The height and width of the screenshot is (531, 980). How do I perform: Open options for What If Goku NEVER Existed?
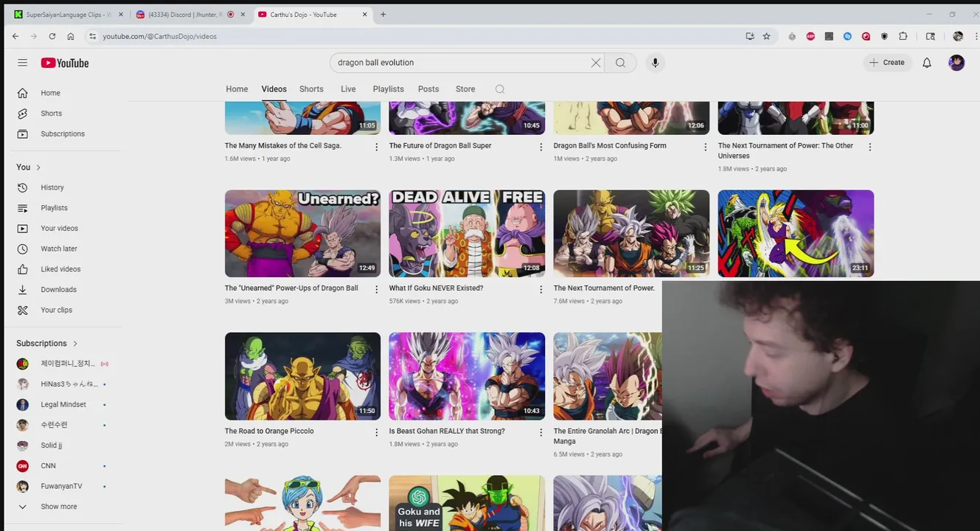(541, 289)
